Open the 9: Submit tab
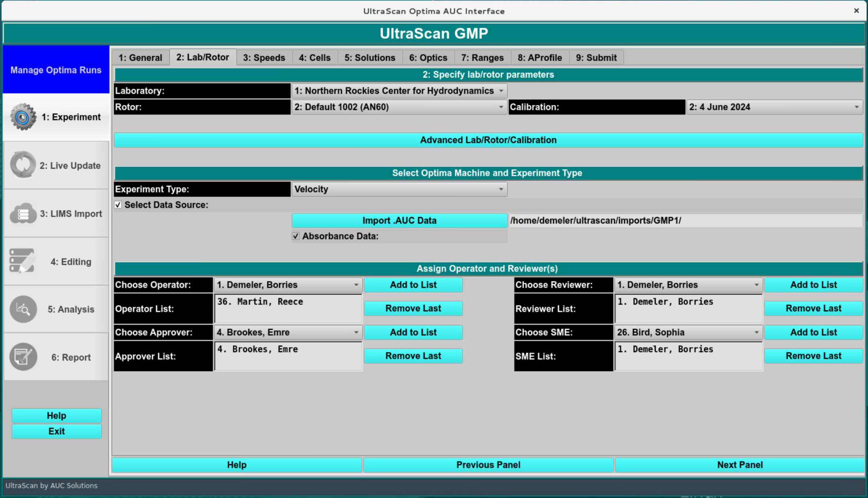The width and height of the screenshot is (868, 498). click(596, 58)
